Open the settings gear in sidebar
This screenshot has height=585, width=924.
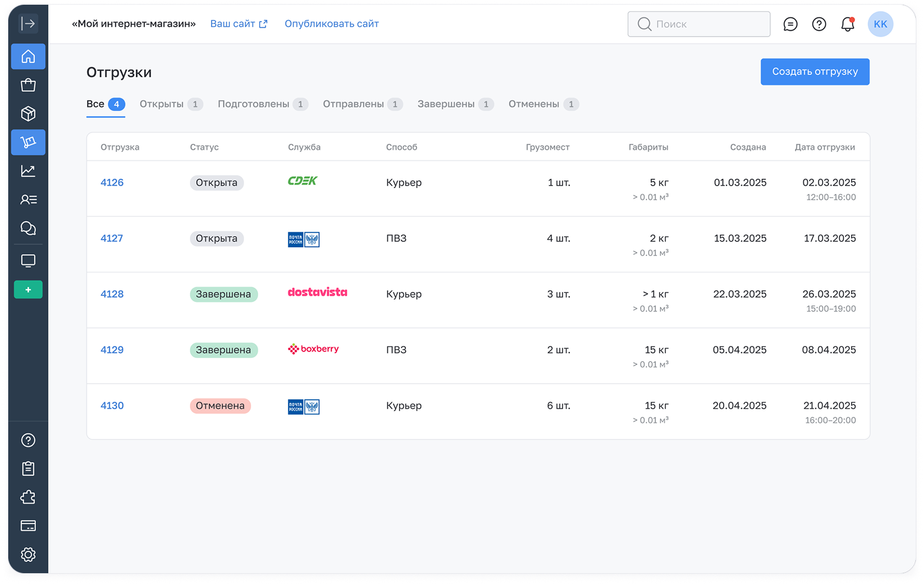(28, 554)
